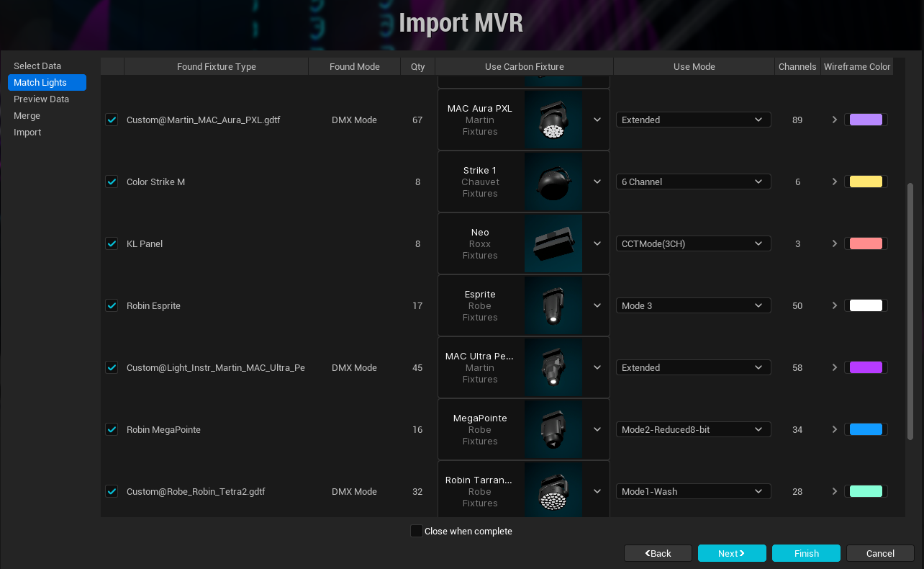Go to the Preview Data step
Viewport: 924px width, 569px height.
coord(47,99)
